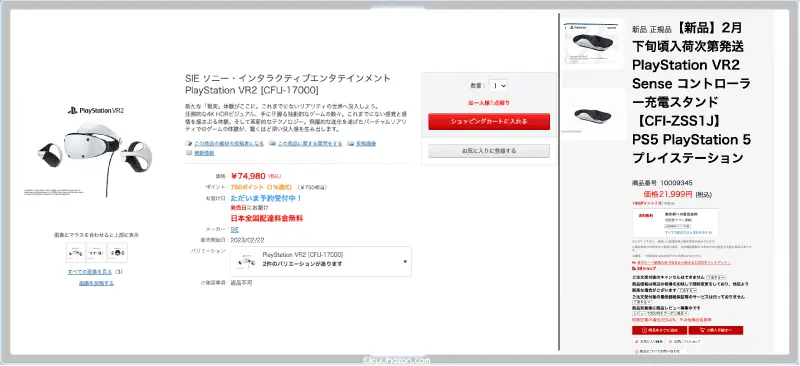Click the お気に入り商品 favorite item button
The image size is (800, 366).
(x=648, y=341)
